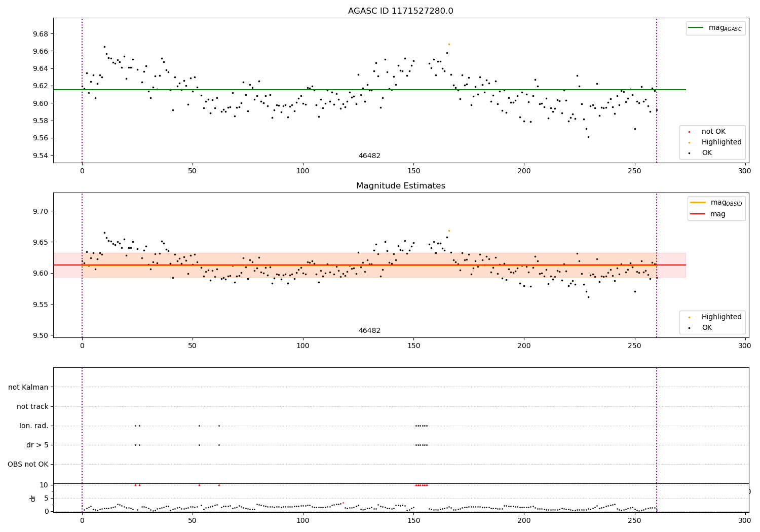Image resolution: width=760 pixels, height=532 pixels.
Task: Click the 9.65 y-tick in Magnitude Estimates plot
Action: point(42,242)
